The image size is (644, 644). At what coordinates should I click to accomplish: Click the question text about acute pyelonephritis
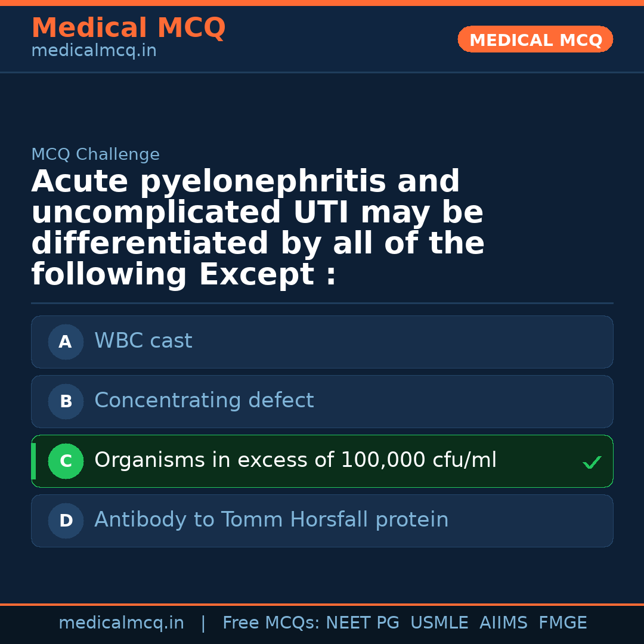click(x=258, y=228)
